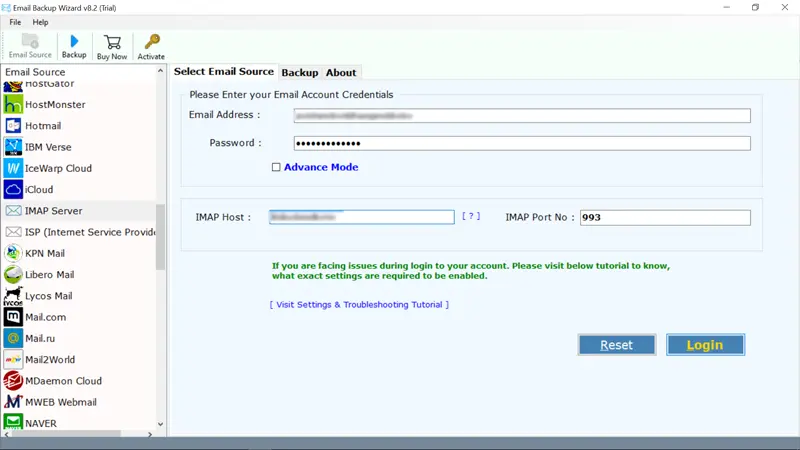
Task: Click the Reset button
Action: tap(617, 345)
